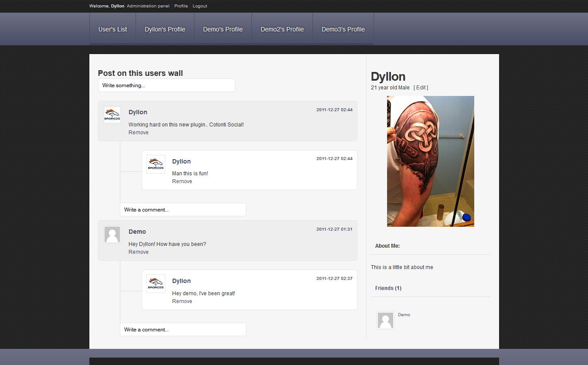
Task: Click 'Welcome, Dyllon' greeting text
Action: (x=107, y=6)
